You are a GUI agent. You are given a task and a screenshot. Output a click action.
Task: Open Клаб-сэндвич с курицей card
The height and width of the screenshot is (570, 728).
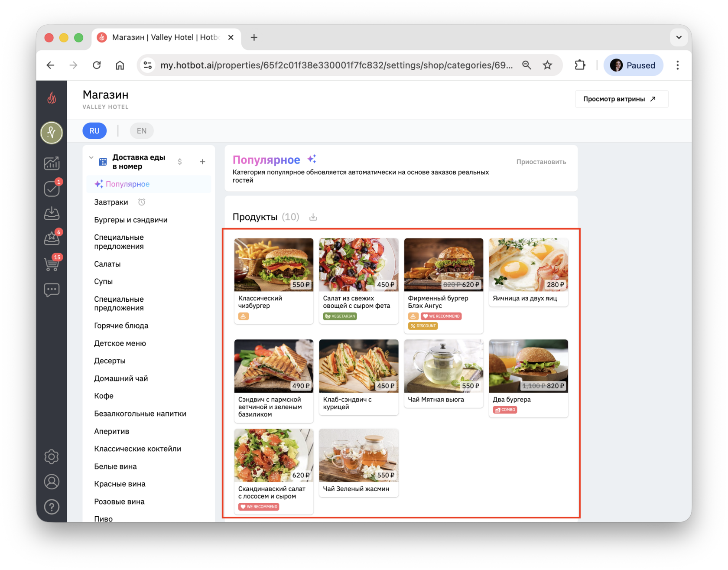click(359, 377)
